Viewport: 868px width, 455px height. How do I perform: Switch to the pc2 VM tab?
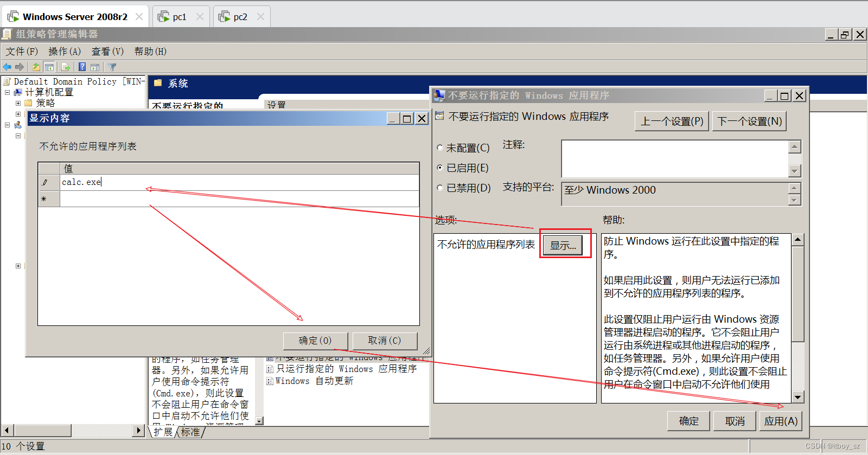[240, 17]
